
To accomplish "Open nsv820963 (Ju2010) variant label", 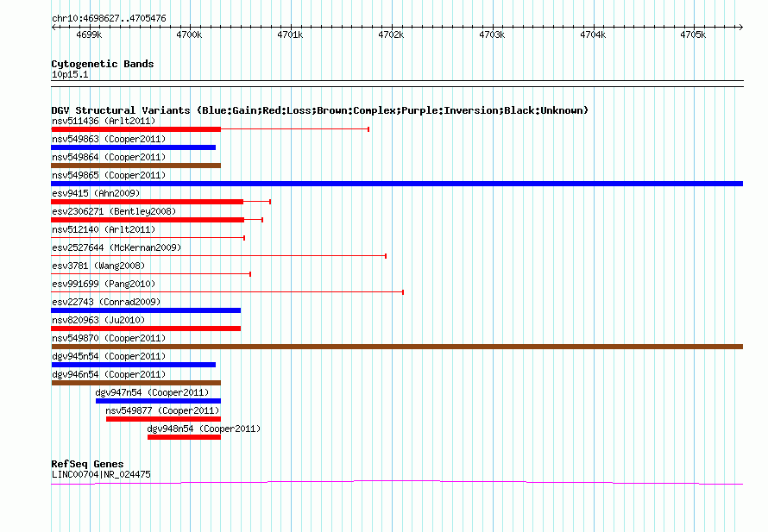I will [98, 320].
